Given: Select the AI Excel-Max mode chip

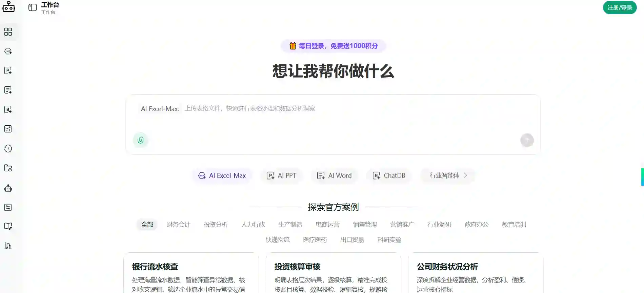Looking at the screenshot, I should coord(222,175).
